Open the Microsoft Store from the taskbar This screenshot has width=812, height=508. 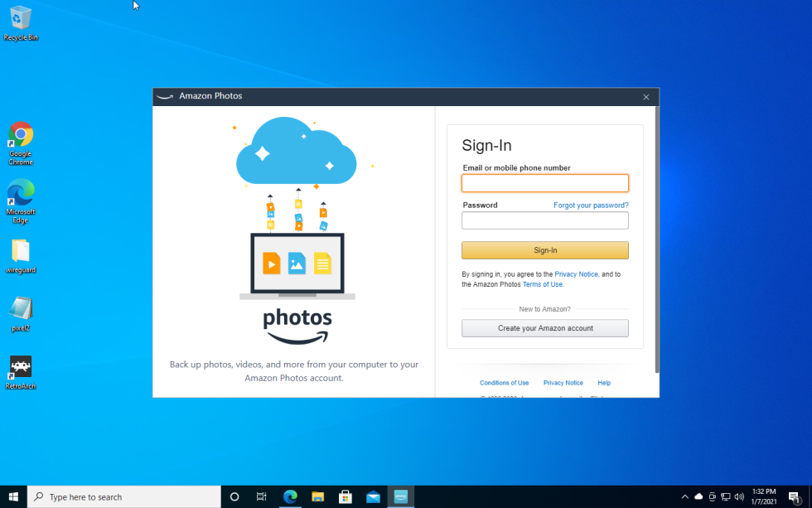[345, 496]
